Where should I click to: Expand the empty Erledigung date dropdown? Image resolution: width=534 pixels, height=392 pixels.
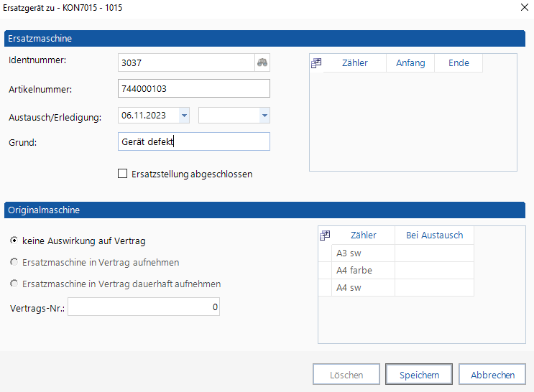(264, 115)
